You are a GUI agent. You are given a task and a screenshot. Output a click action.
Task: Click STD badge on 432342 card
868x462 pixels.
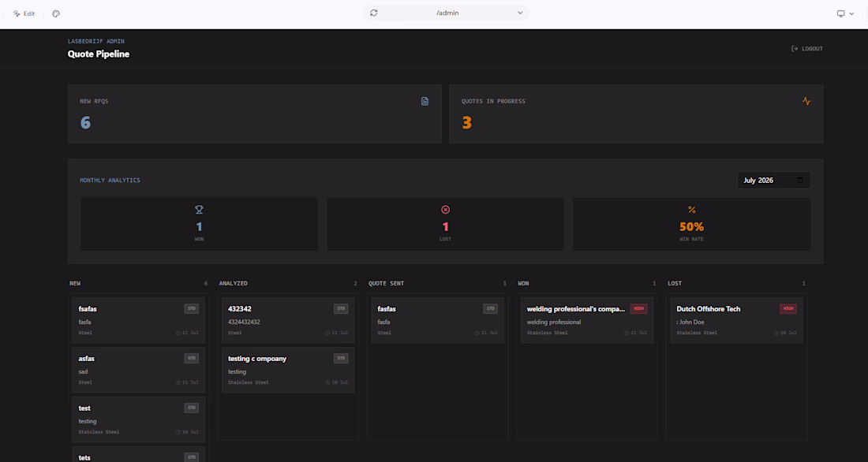pos(341,309)
